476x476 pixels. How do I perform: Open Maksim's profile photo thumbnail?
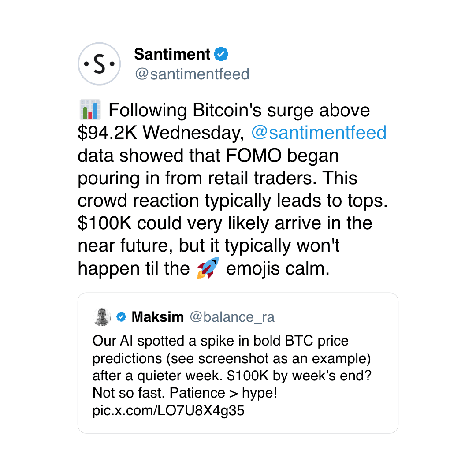(102, 317)
